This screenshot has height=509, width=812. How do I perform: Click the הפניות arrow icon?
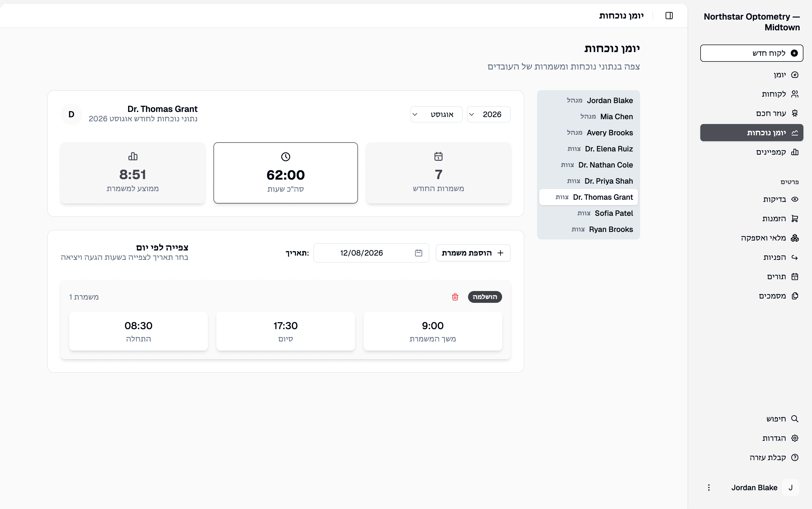(795, 257)
